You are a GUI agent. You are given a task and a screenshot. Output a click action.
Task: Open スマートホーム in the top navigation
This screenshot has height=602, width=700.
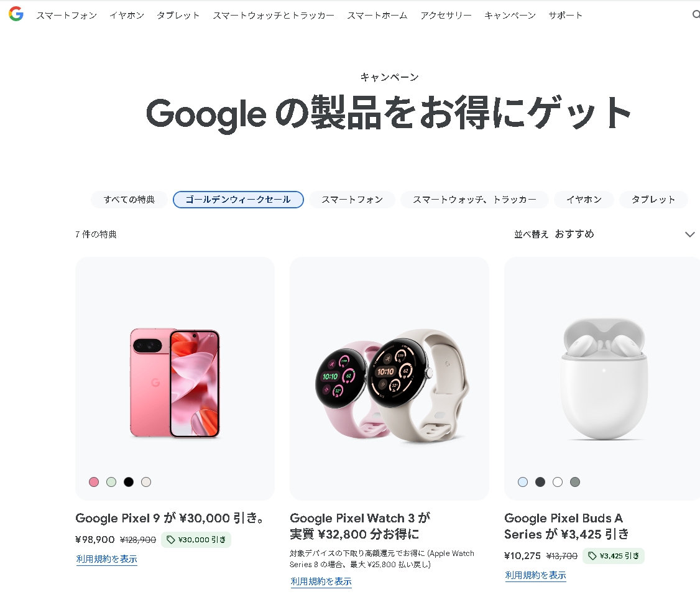tap(377, 15)
